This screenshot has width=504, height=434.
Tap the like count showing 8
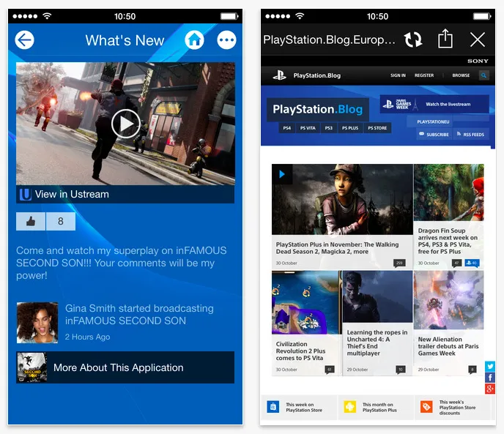point(61,221)
